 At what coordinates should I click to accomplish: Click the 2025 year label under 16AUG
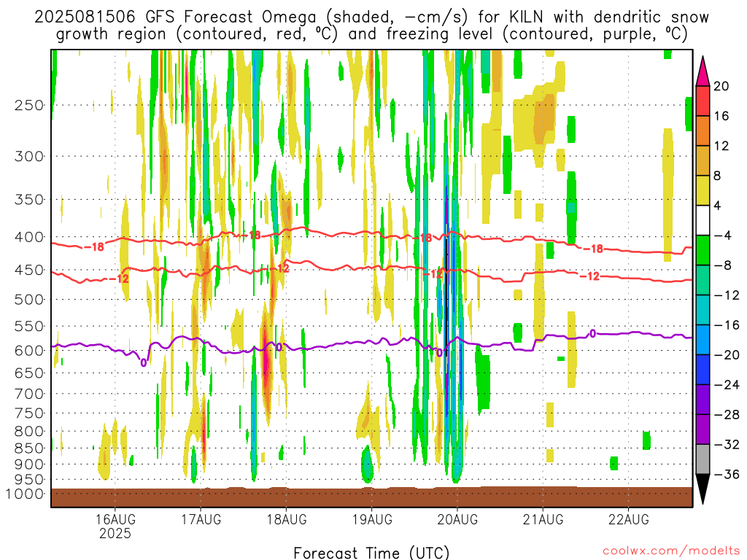pyautogui.click(x=115, y=533)
